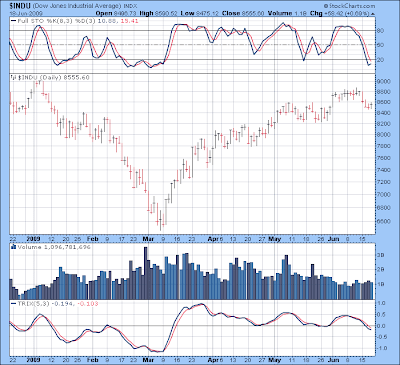The height and width of the screenshot is (365, 400).
Task: Click '2009' on the price panel date axis
Action: point(33,239)
